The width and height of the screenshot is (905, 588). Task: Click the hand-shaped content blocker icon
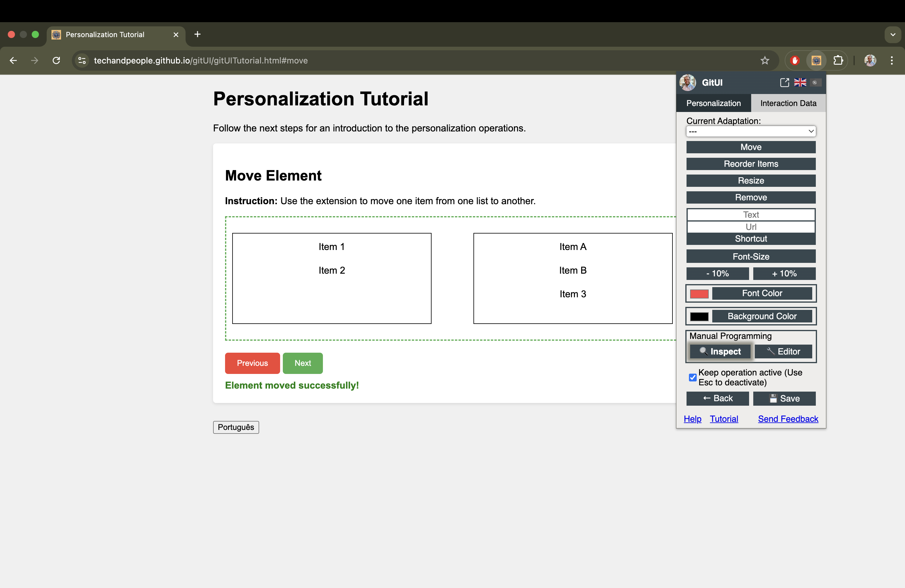tap(795, 60)
